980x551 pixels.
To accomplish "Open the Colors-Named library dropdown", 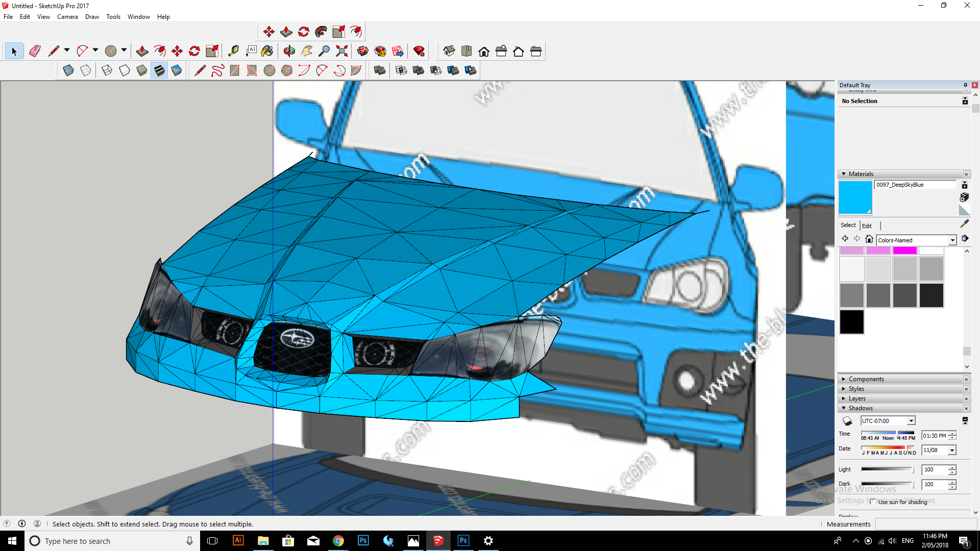I will pyautogui.click(x=952, y=240).
